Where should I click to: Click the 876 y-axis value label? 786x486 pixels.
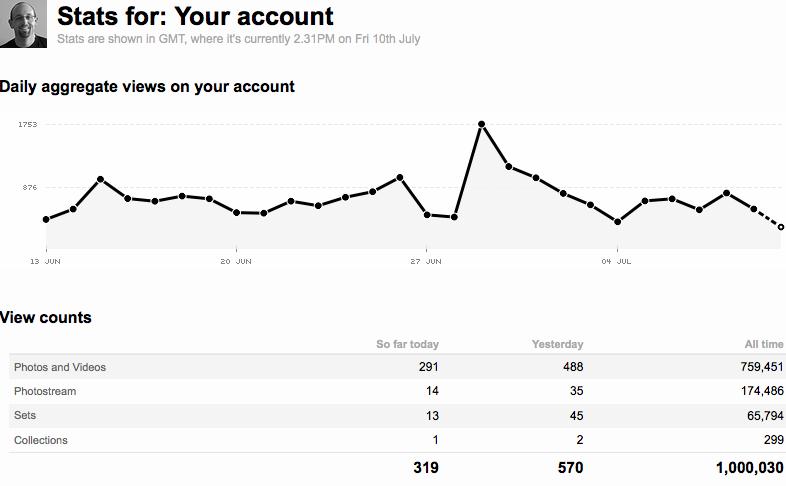30,187
